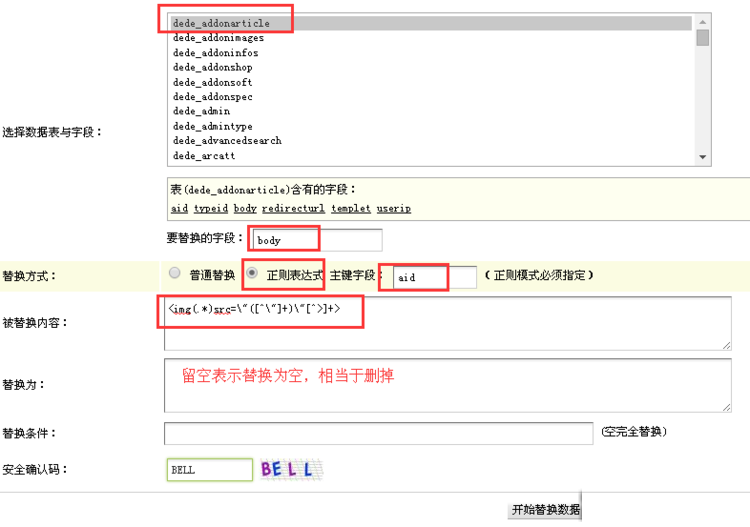
Task: Select the 正则表达式 radio option
Action: pos(252,274)
